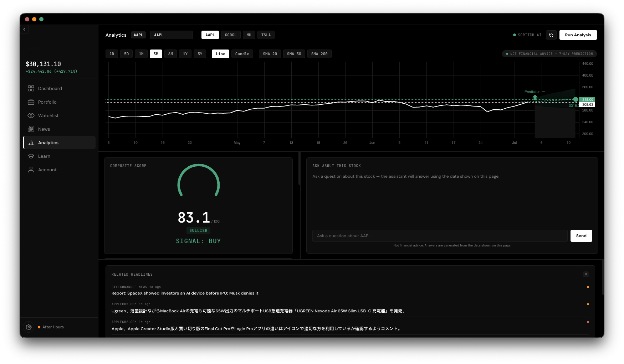Screen dimensions: 624x364
Task: Toggle the SMA 50 overlay
Action: point(294,54)
